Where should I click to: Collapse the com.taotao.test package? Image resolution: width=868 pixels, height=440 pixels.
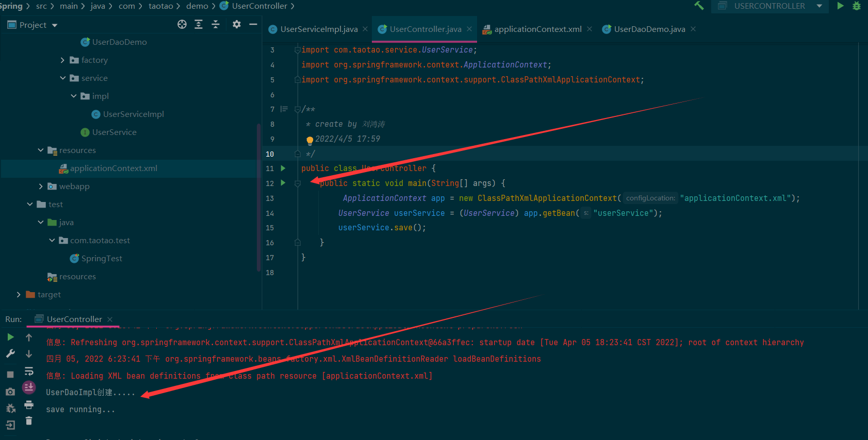(52, 241)
